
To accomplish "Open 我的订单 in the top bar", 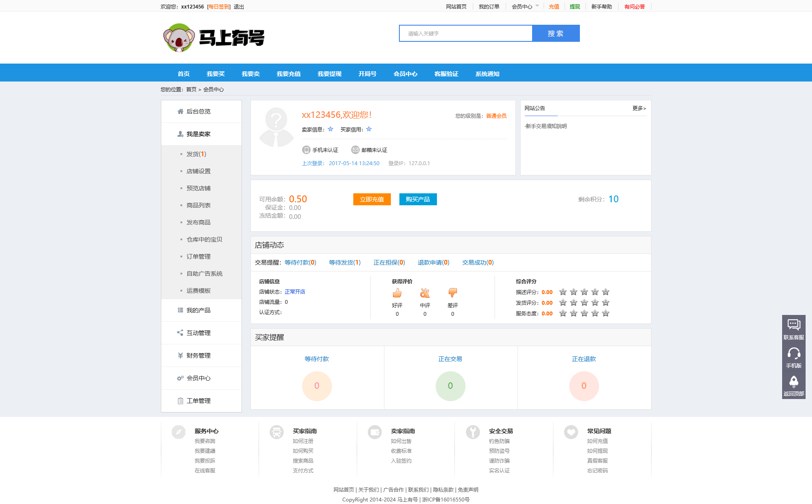I will (x=489, y=7).
